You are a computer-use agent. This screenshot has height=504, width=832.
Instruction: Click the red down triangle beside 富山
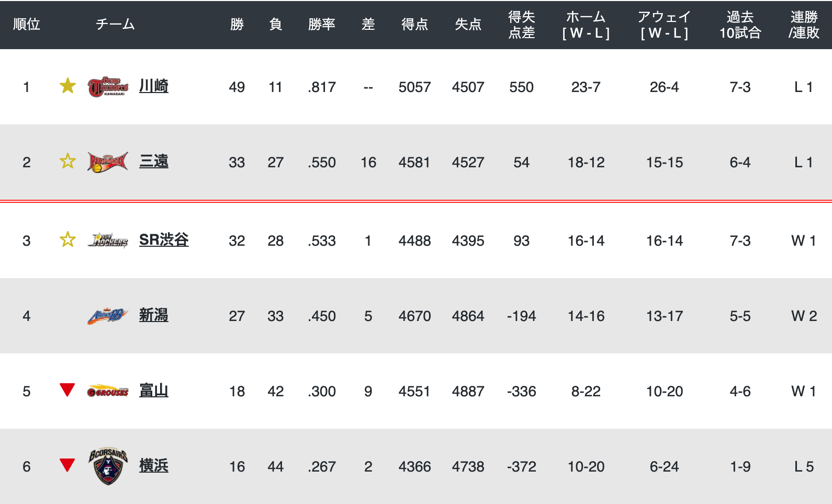click(x=67, y=390)
